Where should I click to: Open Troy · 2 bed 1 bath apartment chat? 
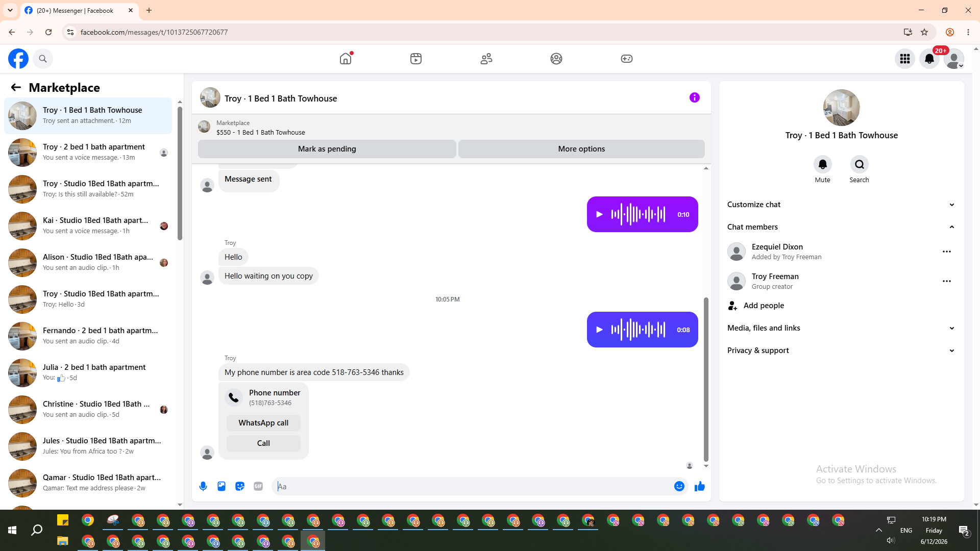pyautogui.click(x=88, y=152)
